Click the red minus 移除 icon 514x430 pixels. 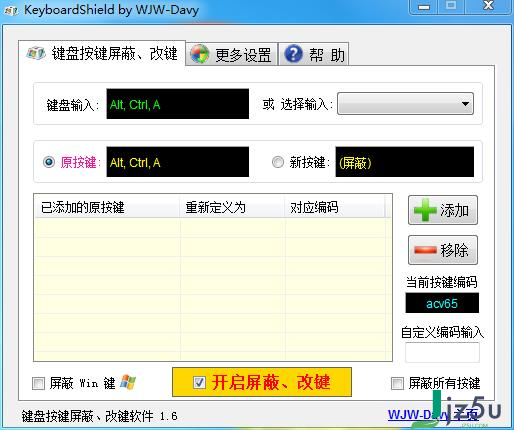coord(425,250)
